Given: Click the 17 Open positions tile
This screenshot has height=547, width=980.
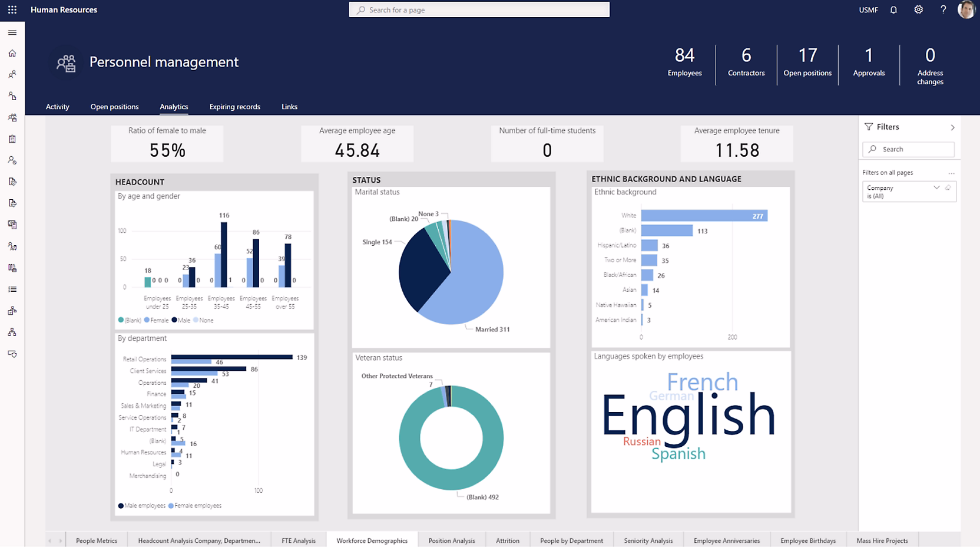Looking at the screenshot, I should click(807, 62).
